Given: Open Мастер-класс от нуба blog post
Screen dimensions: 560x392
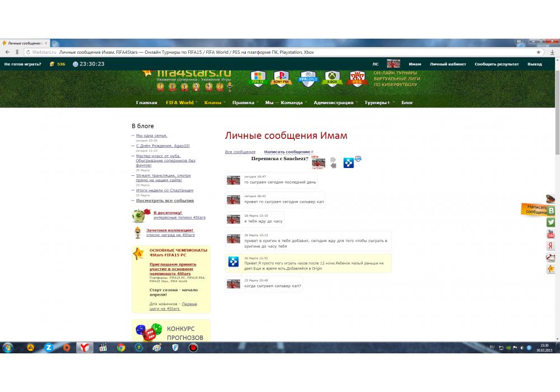Looking at the screenshot, I should [x=166, y=161].
